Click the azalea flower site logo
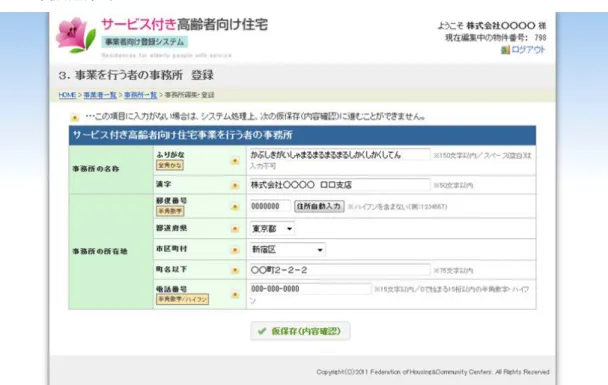Screen dimensions: 608x385 (x=75, y=35)
